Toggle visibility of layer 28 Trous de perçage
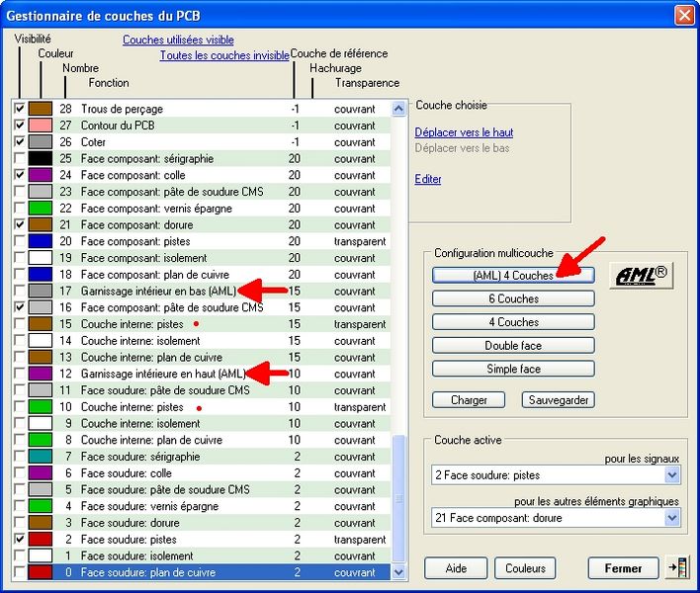 pos(20,109)
